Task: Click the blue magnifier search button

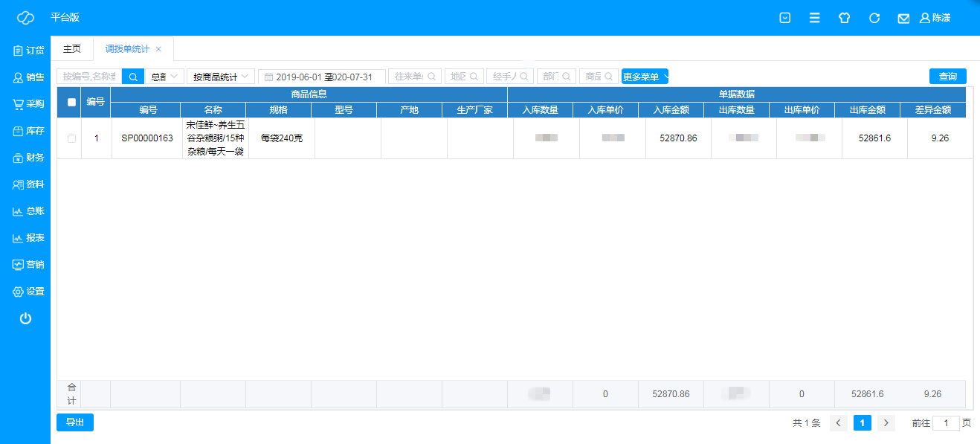Action: 133,77
